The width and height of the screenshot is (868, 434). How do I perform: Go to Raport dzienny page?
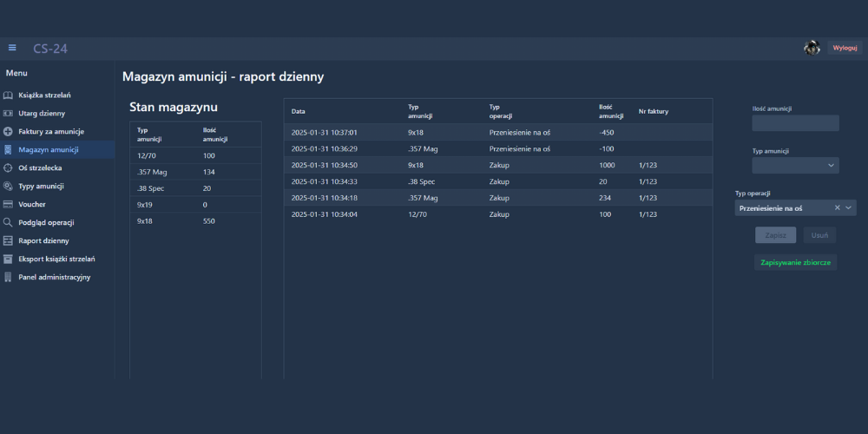(43, 240)
